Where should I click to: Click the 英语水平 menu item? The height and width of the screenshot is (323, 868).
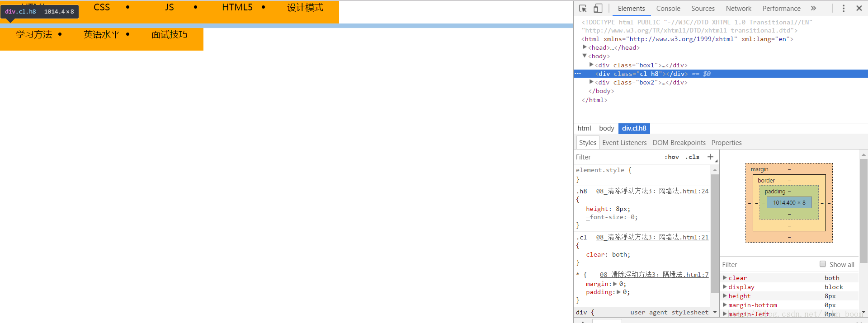(102, 35)
